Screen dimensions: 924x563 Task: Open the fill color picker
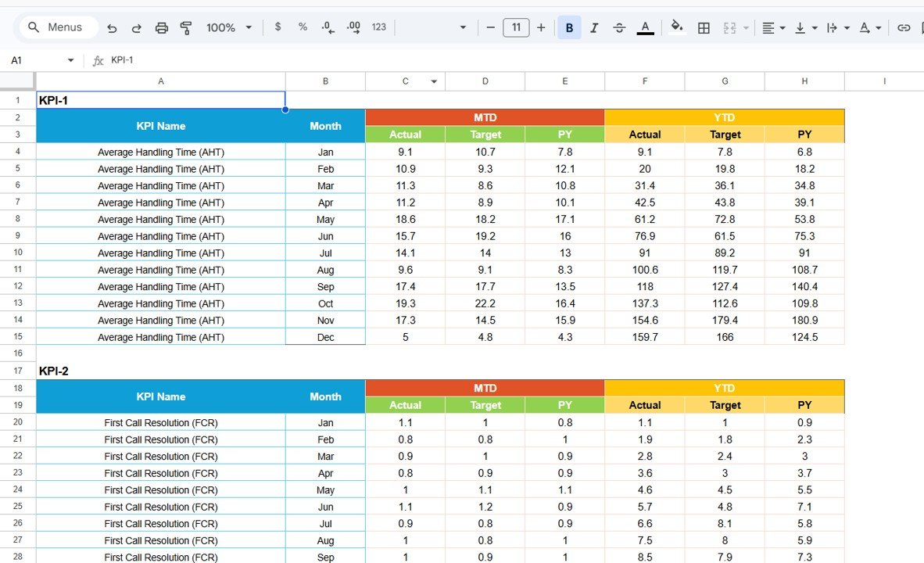(677, 27)
